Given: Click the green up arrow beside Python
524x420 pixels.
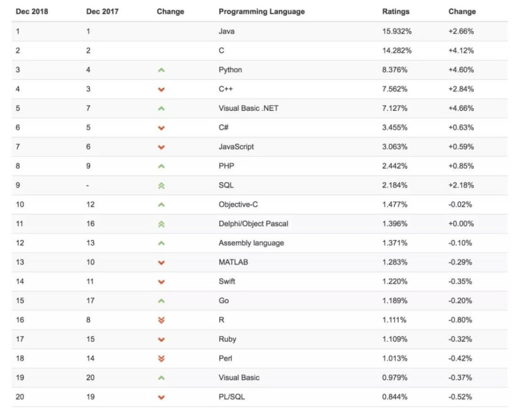Looking at the screenshot, I should (162, 70).
